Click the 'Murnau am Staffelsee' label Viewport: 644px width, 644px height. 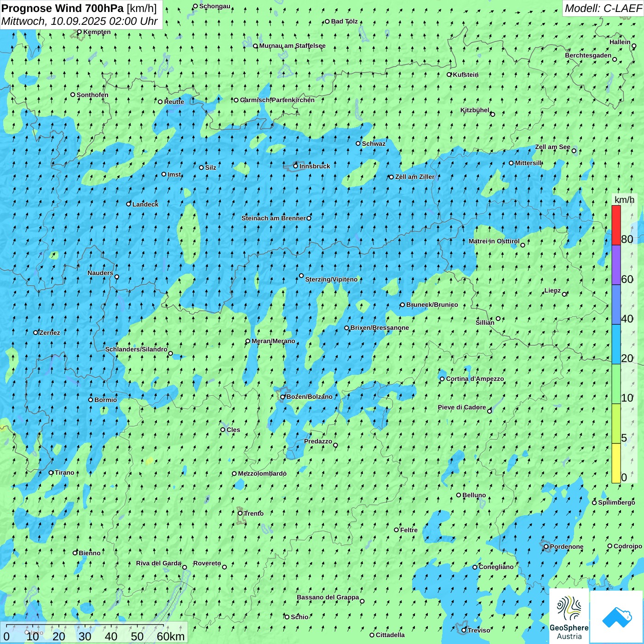tap(292, 46)
